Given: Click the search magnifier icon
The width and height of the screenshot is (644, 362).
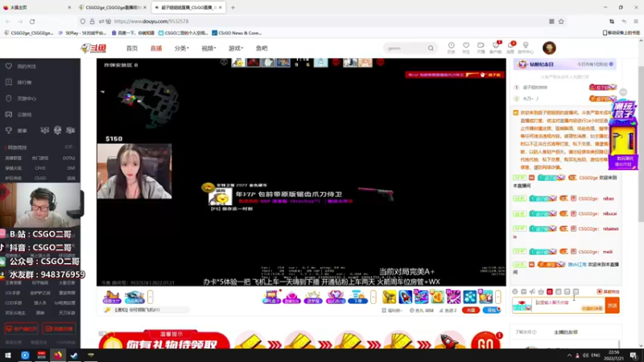Looking at the screenshot, I should [431, 48].
